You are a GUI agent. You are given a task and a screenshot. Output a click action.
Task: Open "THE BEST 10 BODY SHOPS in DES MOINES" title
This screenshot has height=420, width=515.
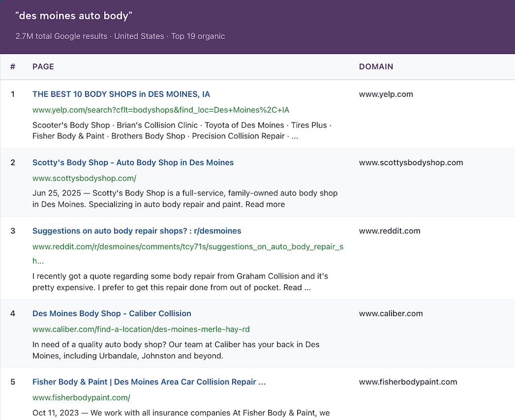[x=121, y=94]
